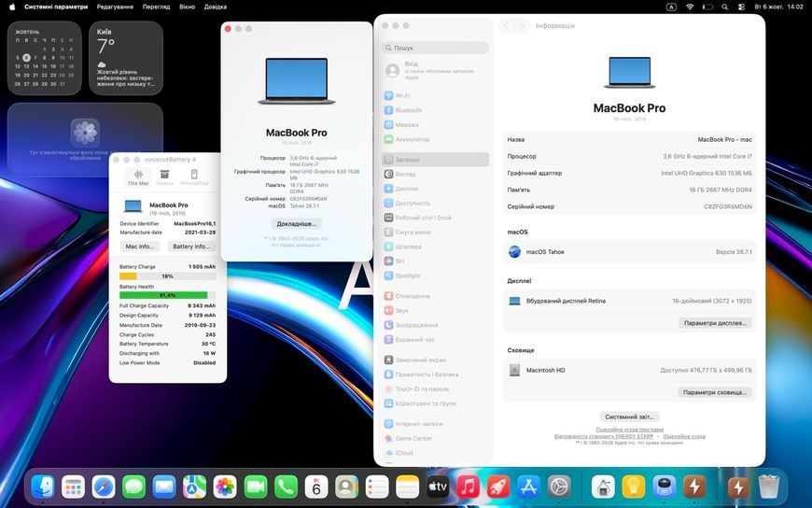Open Control Center in the menu bar
This screenshot has width=812, height=508.
[741, 7]
